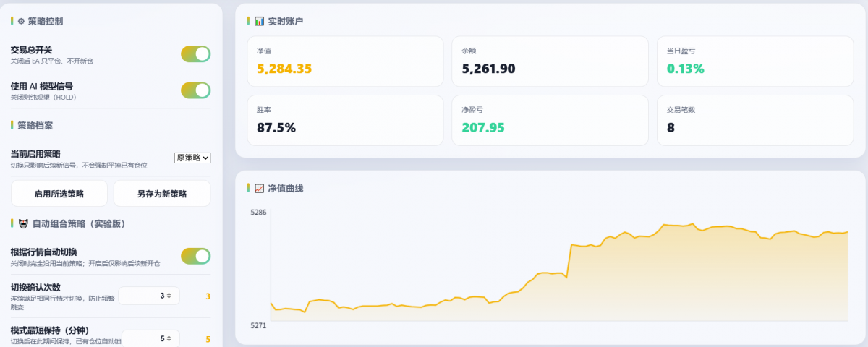The height and width of the screenshot is (347, 868).
Task: Click the 胜率 87.5% card
Action: pos(345,120)
